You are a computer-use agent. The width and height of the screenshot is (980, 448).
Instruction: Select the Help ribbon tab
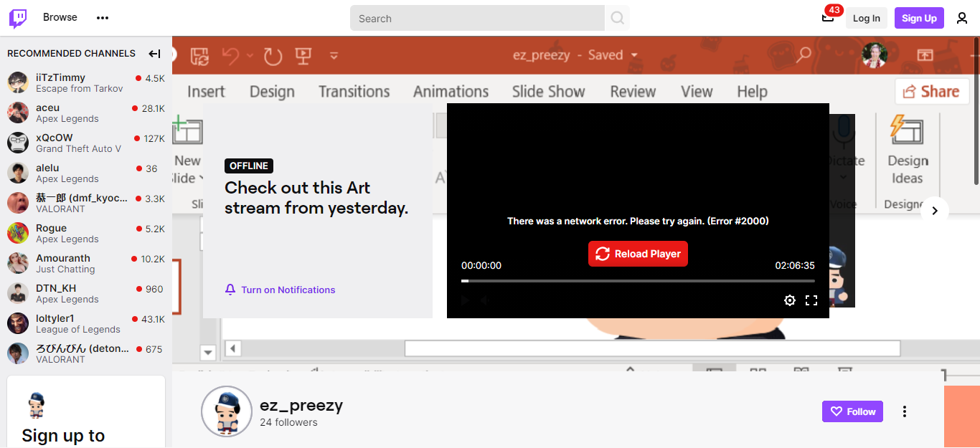tap(752, 92)
